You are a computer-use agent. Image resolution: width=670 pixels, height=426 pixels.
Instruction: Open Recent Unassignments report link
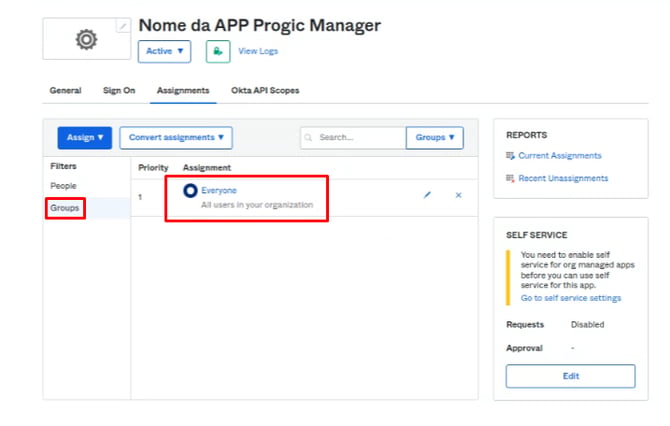pyautogui.click(x=563, y=178)
